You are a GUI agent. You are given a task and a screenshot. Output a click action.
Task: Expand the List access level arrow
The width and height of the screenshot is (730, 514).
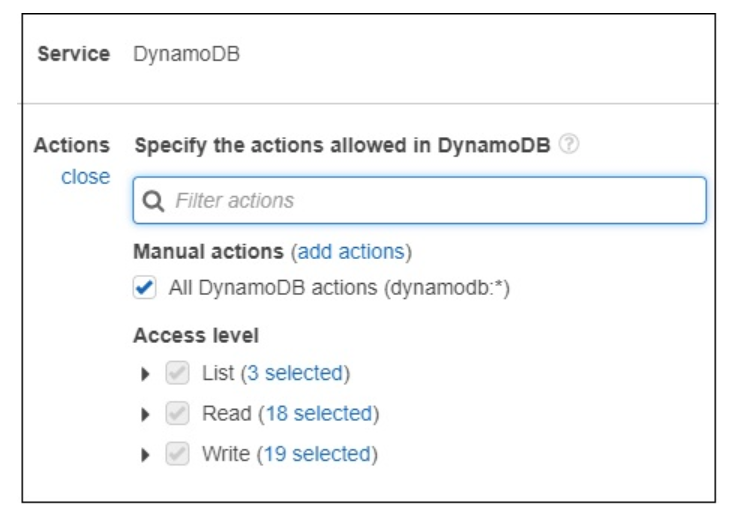[x=145, y=374]
